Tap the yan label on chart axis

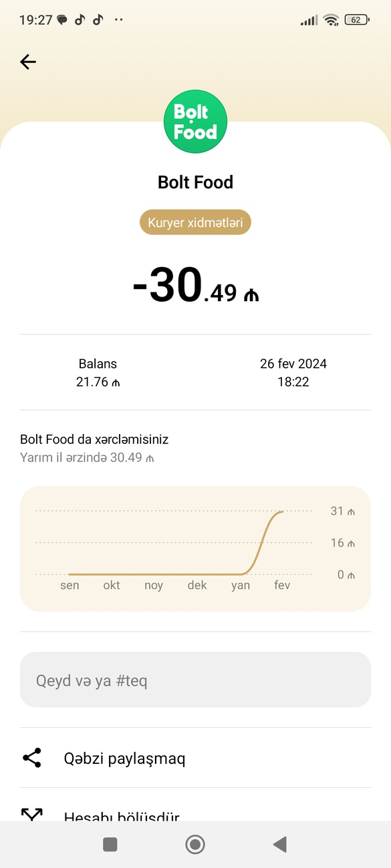(x=241, y=586)
